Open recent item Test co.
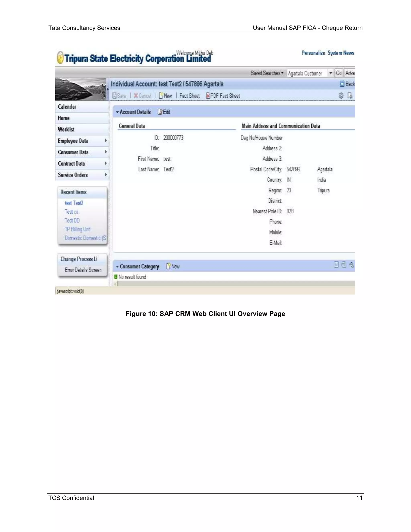 (x=72, y=212)
